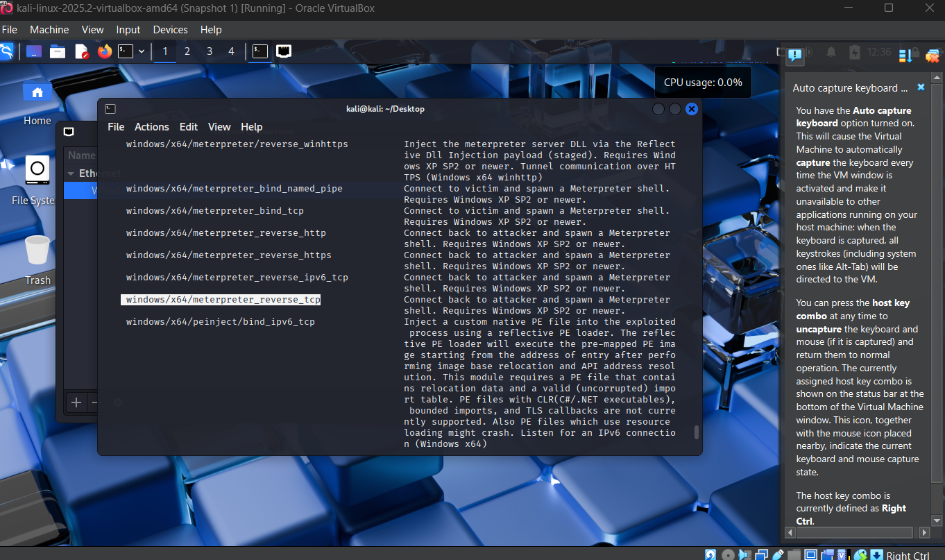Toggle mouse integration via the mouse status icon

(x=859, y=554)
